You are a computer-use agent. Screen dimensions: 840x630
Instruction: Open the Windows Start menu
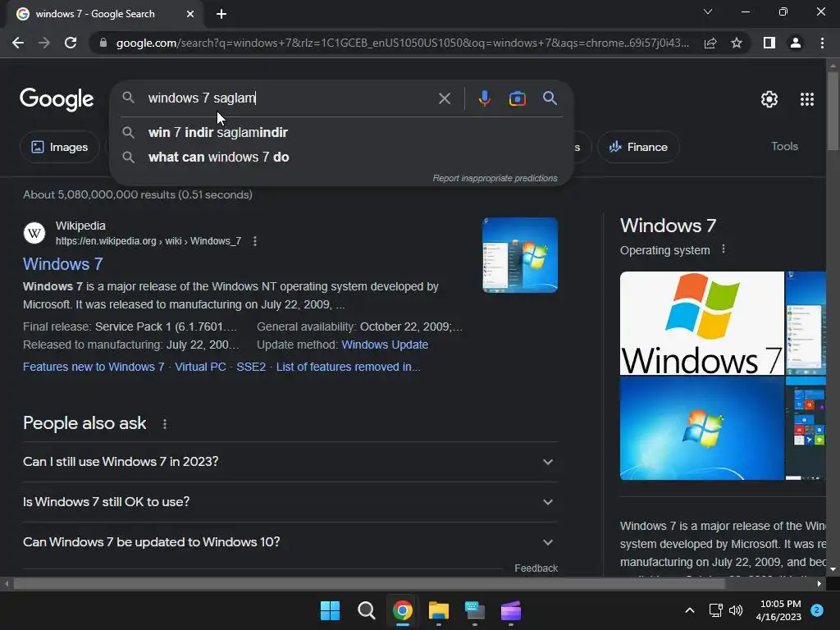click(x=330, y=610)
